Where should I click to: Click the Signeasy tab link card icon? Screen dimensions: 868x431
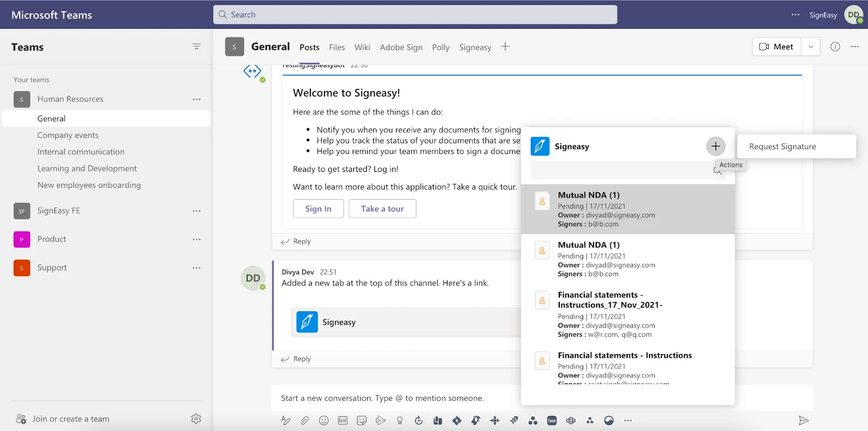click(307, 322)
